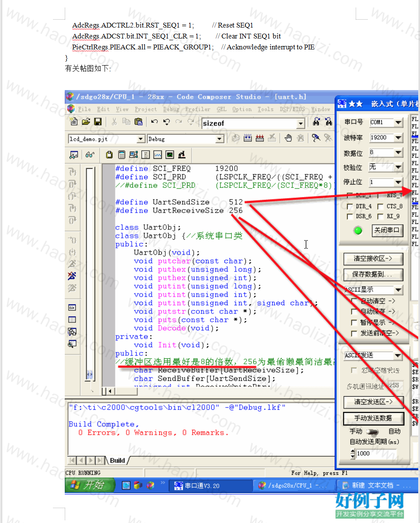Screen dimensions: 420x523
Task: Enable the 自动保存 checkbox
Action: point(354,312)
